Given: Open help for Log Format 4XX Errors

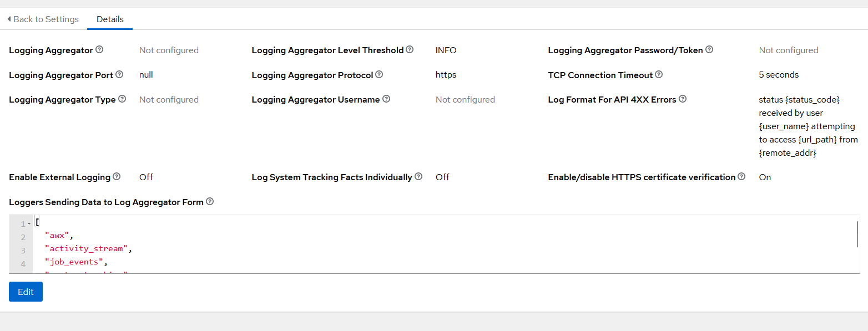Looking at the screenshot, I should click(x=683, y=99).
